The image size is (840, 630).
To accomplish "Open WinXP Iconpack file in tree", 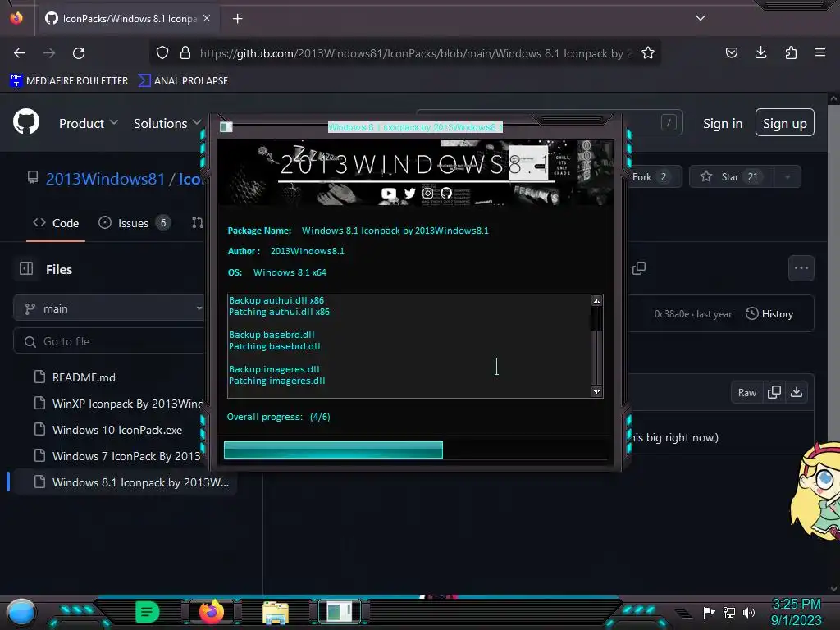I will 118,404.
